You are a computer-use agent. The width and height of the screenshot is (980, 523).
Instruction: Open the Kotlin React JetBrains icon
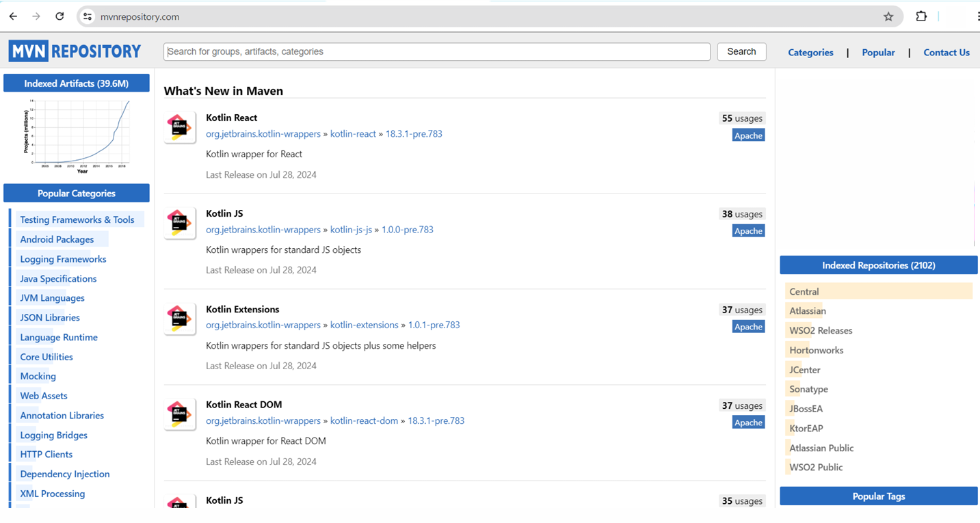click(179, 128)
